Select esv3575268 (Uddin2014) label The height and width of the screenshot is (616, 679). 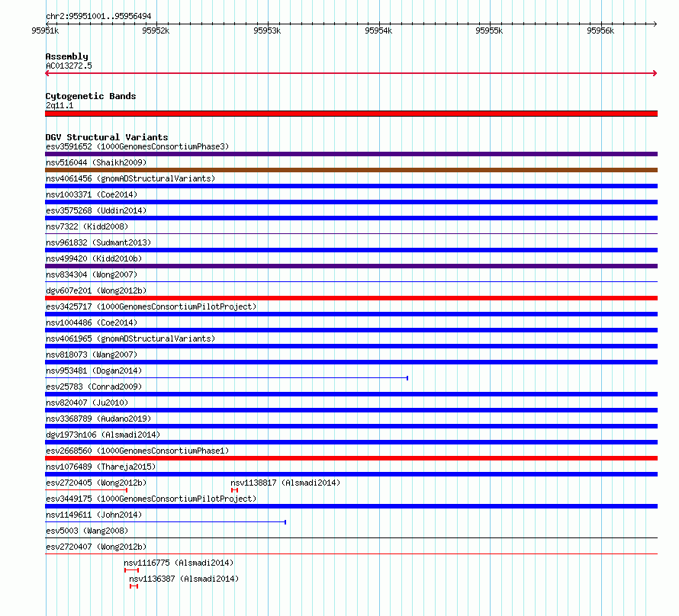[x=96, y=210]
